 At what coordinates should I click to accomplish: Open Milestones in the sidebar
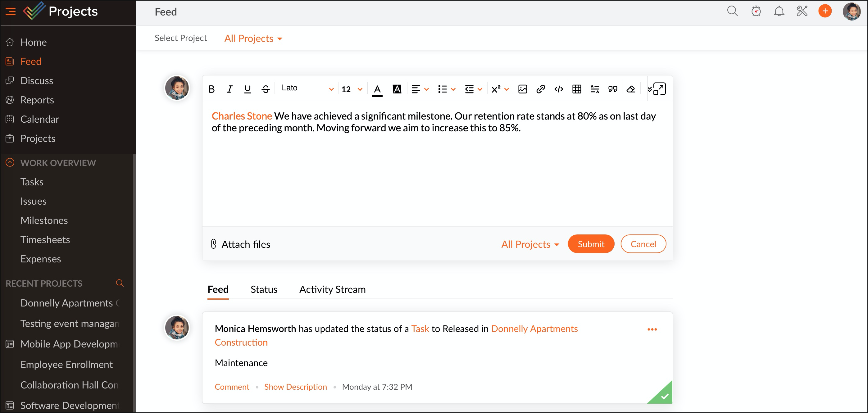coord(44,220)
